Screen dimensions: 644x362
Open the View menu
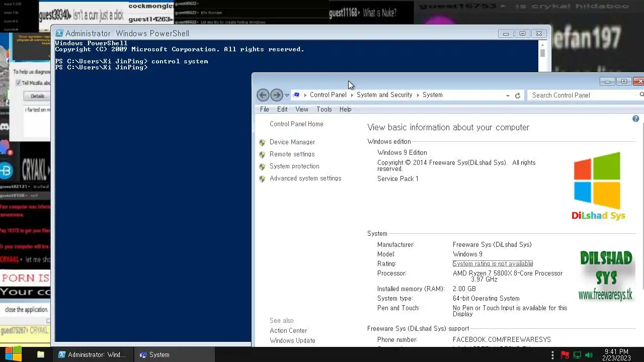[302, 109]
